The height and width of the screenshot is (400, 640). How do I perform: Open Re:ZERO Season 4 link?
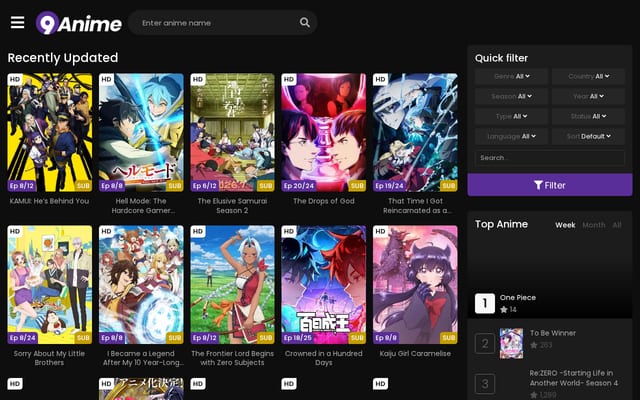(x=573, y=378)
